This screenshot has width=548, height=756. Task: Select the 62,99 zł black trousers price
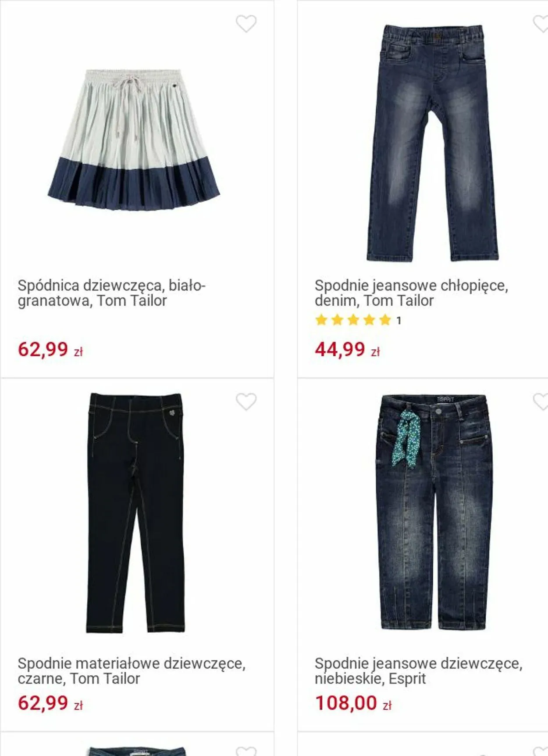[x=50, y=703]
